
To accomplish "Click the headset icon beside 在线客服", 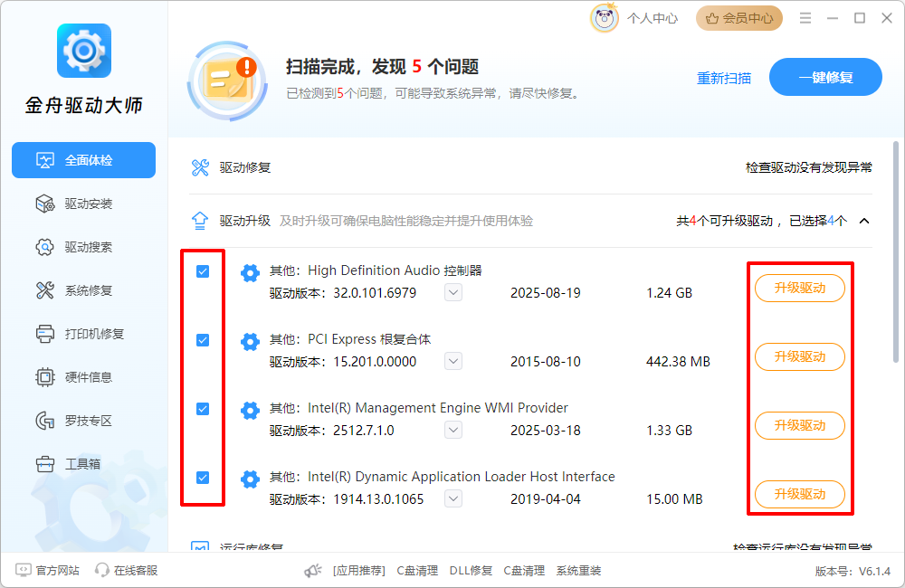I will [102, 570].
